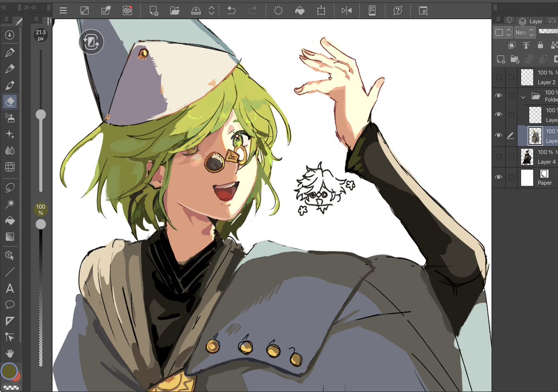Screen dimensions: 558x392
Task: Save the canvas using tray icon
Action: pyautogui.click(x=197, y=11)
